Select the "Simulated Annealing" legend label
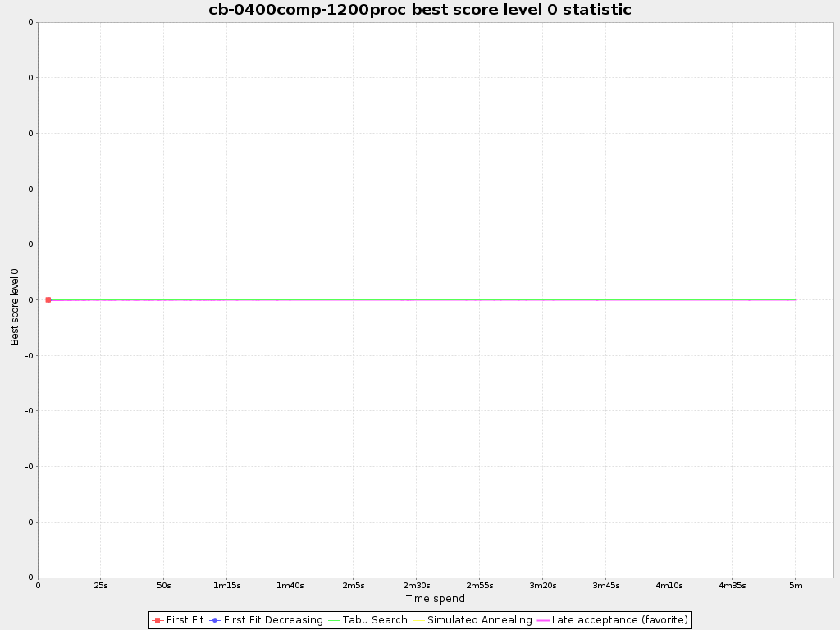Viewport: 840px width, 630px height. pos(479,620)
